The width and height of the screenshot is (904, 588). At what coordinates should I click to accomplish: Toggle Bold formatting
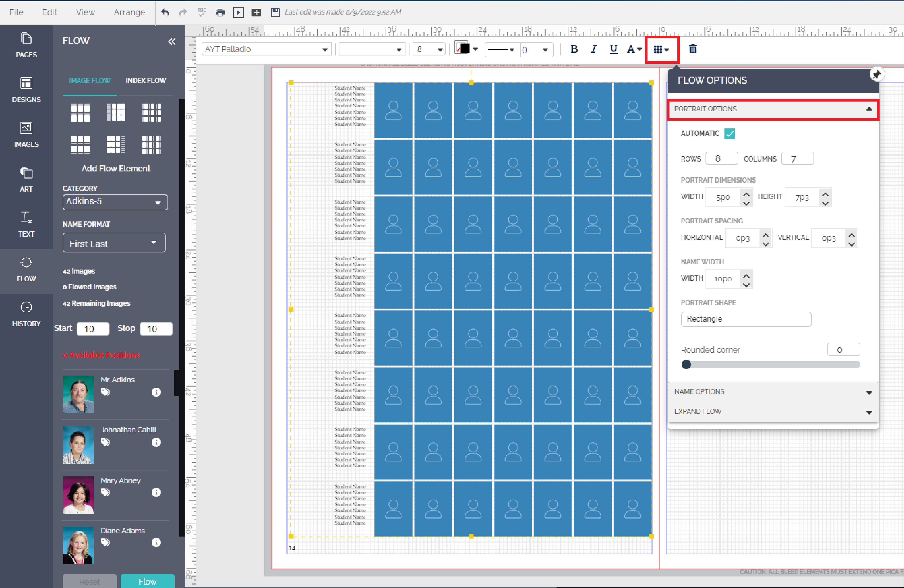click(574, 49)
